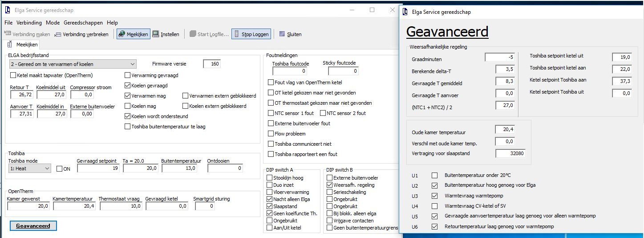Image resolution: width=644 pixels, height=238 pixels.
Task: Expand the ELGA bedrijfsstand dropdown
Action: (x=132, y=64)
